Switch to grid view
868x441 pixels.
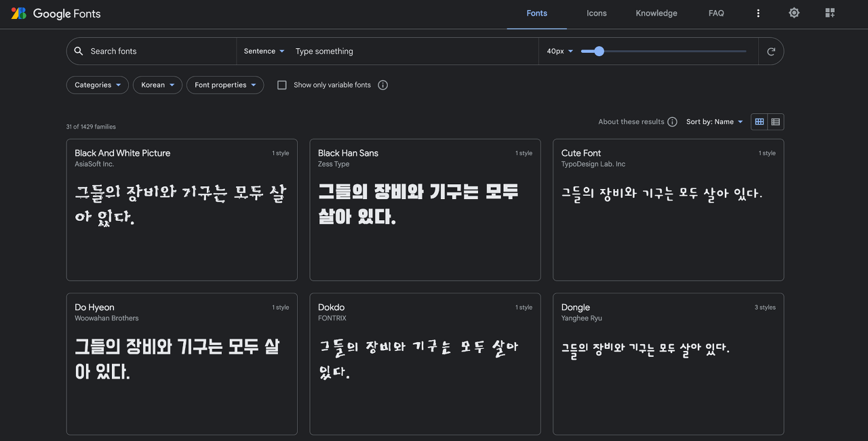[759, 122]
